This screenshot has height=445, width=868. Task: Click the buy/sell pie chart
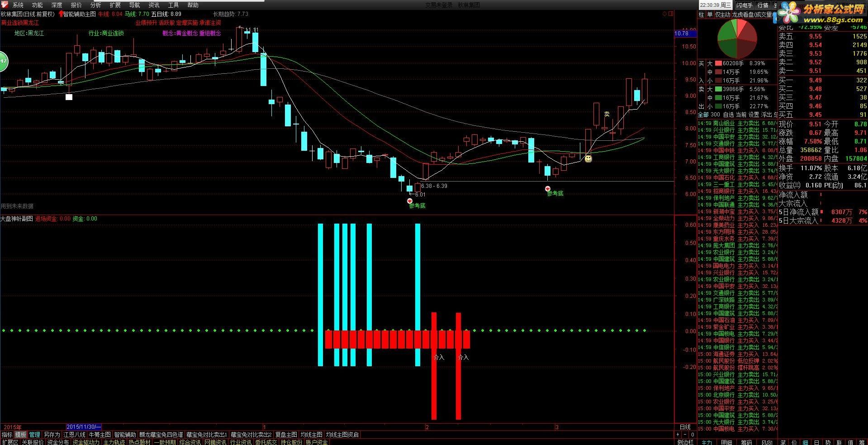pyautogui.click(x=737, y=38)
